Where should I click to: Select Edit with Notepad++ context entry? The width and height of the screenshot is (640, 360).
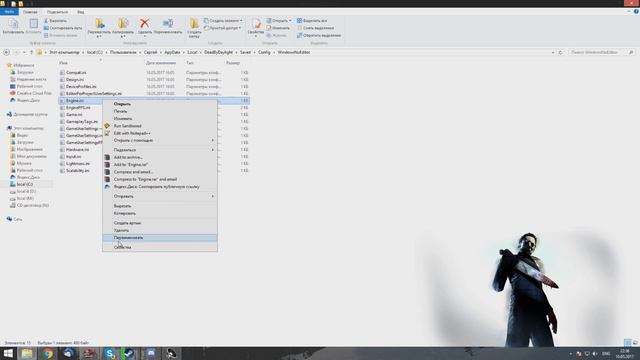pyautogui.click(x=160, y=133)
